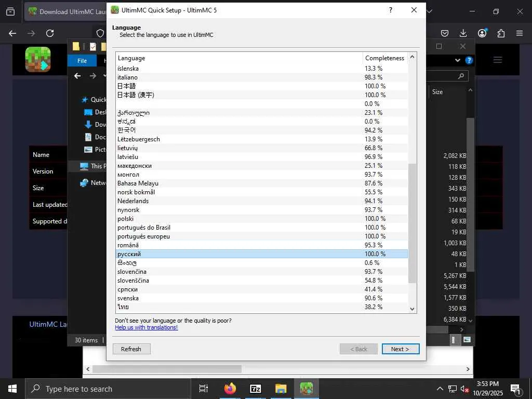Select italiano language row
This screenshot has width=532, height=399.
click(262, 77)
